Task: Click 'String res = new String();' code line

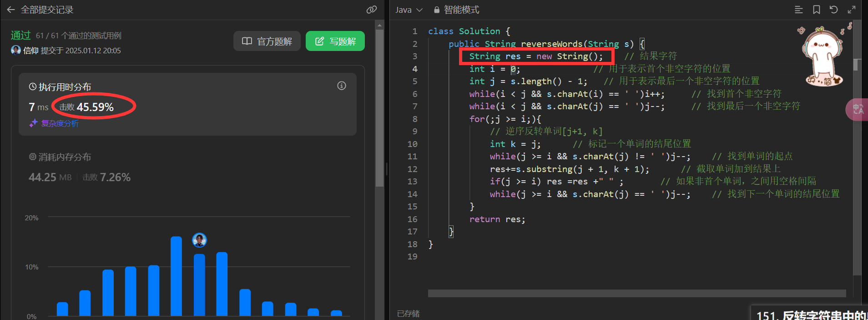Action: point(536,56)
